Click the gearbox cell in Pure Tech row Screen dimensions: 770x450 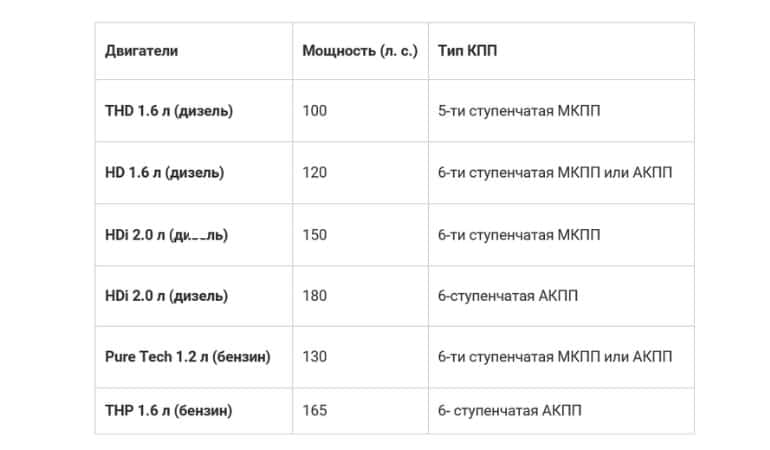(555, 357)
